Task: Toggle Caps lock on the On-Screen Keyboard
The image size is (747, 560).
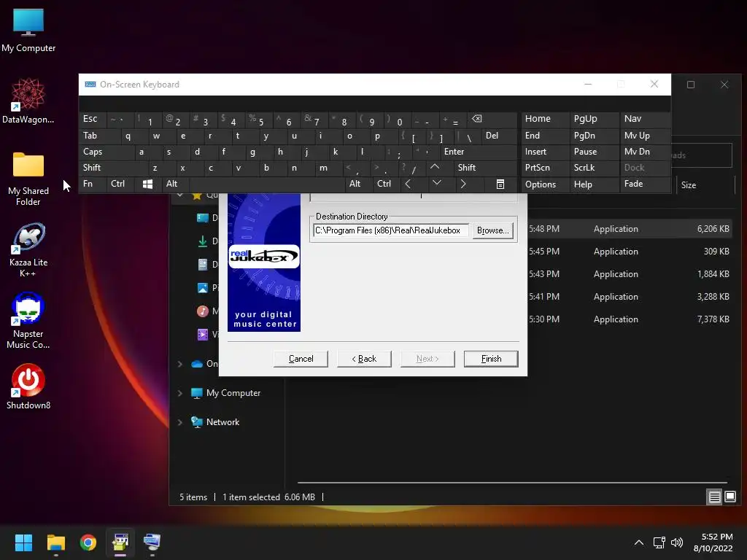Action: pos(107,152)
